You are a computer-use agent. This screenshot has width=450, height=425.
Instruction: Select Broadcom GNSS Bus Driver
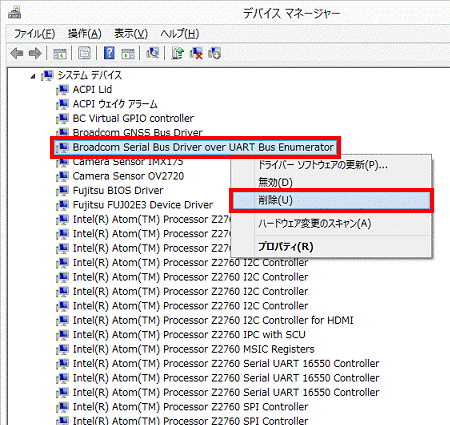[137, 133]
